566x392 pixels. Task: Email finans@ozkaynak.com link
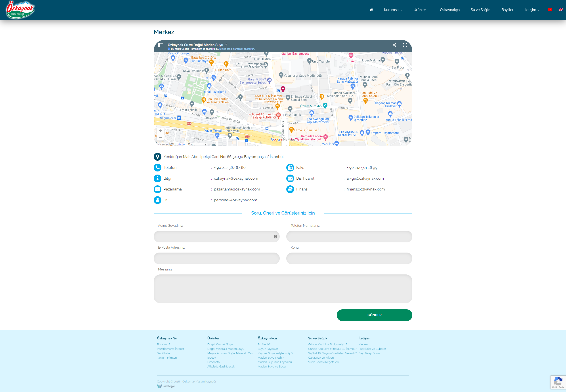[x=365, y=189]
